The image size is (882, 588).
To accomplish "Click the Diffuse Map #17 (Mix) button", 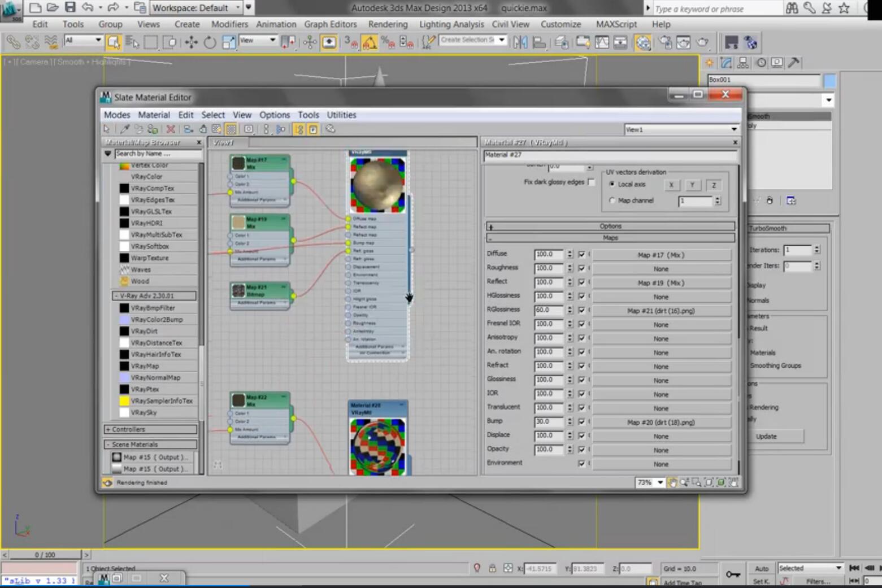I will [x=661, y=255].
